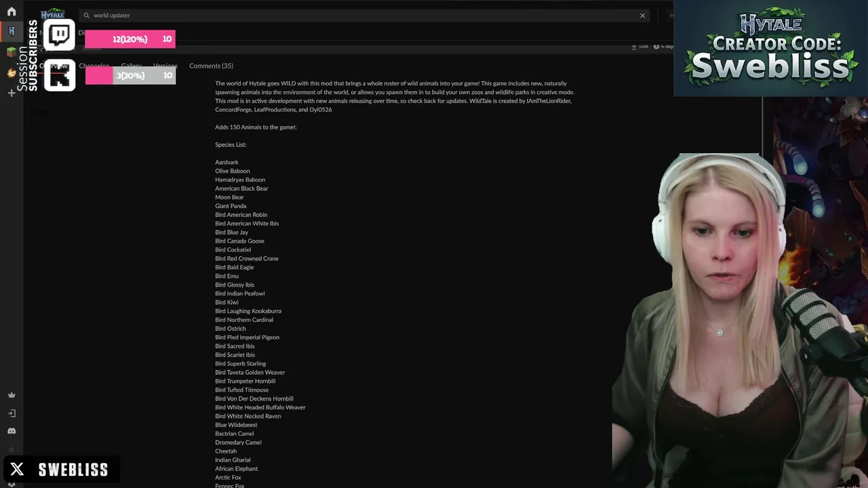Click the sign-in arrow icon
The image size is (868, 488).
[x=12, y=413]
